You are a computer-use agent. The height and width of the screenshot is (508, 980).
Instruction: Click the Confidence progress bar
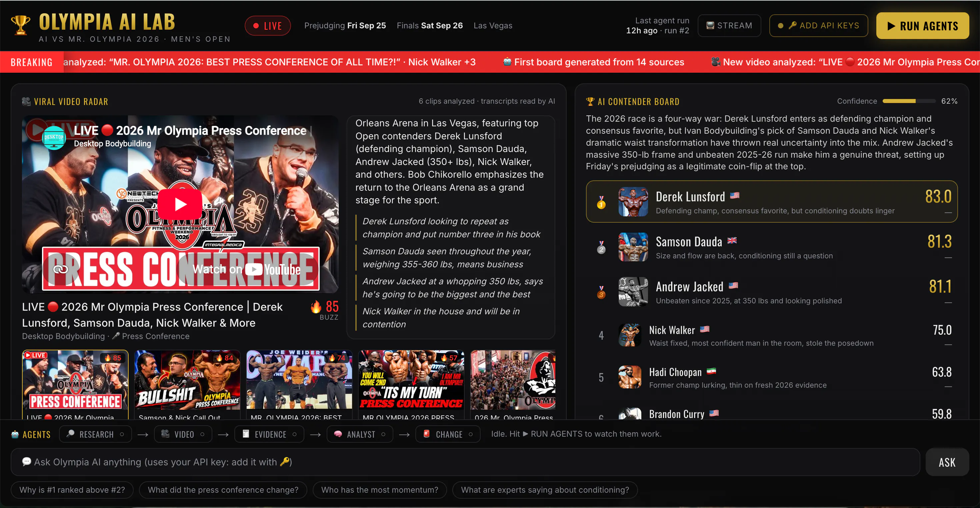click(909, 101)
